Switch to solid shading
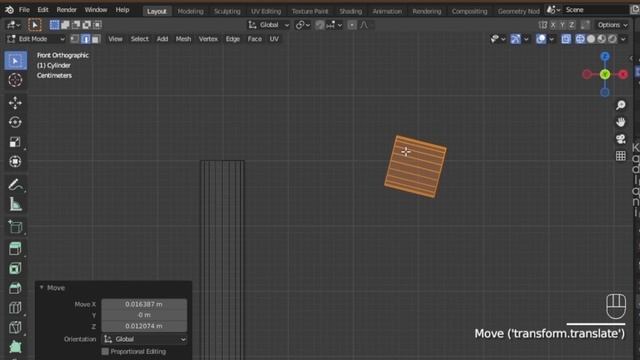 tap(591, 39)
